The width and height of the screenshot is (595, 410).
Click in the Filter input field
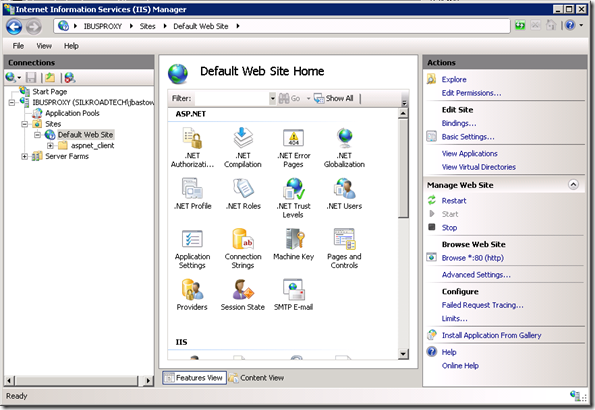[x=231, y=99]
